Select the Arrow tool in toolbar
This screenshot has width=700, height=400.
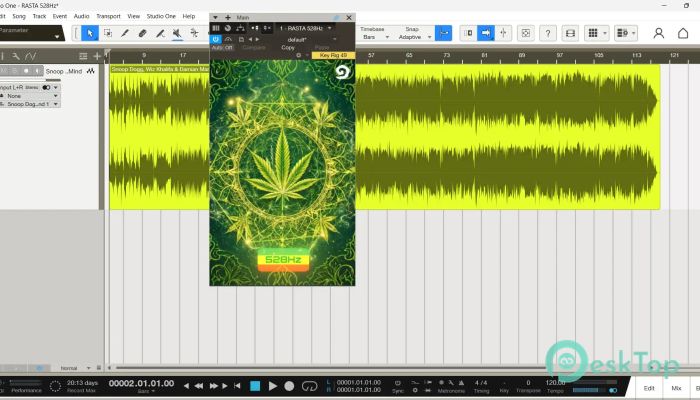tap(90, 33)
